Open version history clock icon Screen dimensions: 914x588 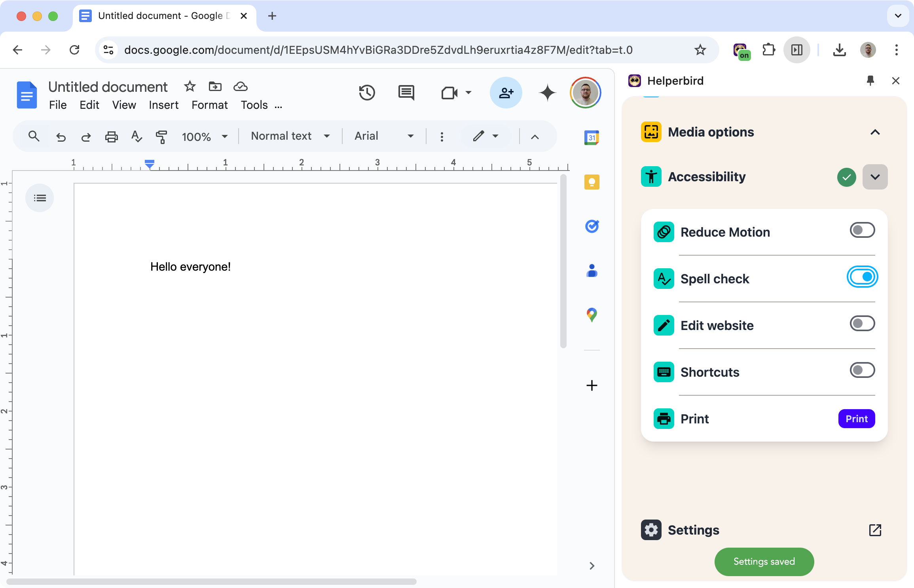[x=367, y=93]
